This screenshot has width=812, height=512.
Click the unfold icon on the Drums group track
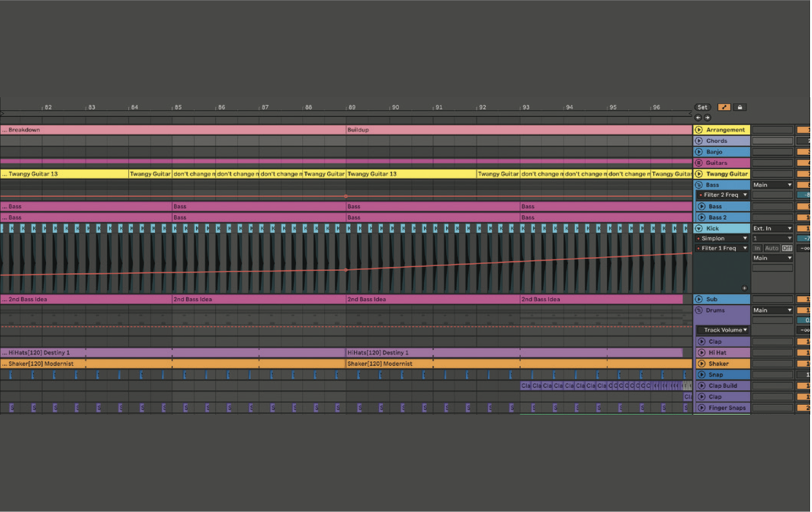tap(699, 310)
